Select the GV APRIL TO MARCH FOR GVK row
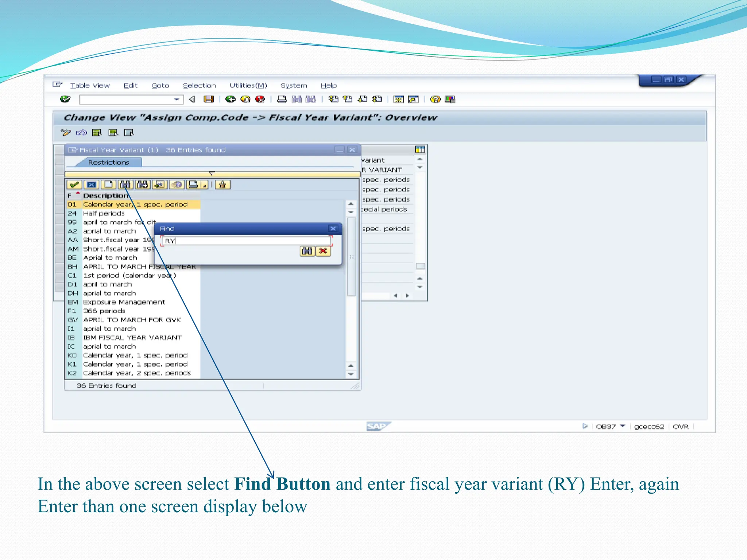 click(133, 320)
